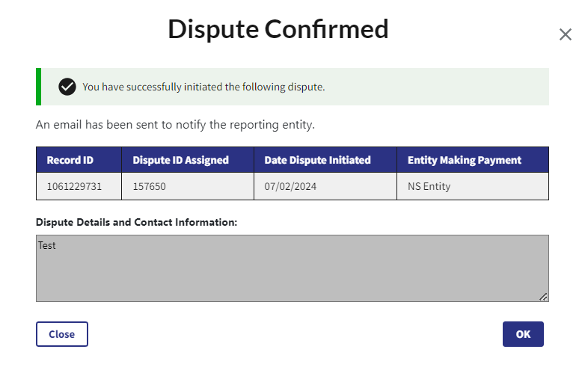Click the green bar on the success banner

[38, 87]
